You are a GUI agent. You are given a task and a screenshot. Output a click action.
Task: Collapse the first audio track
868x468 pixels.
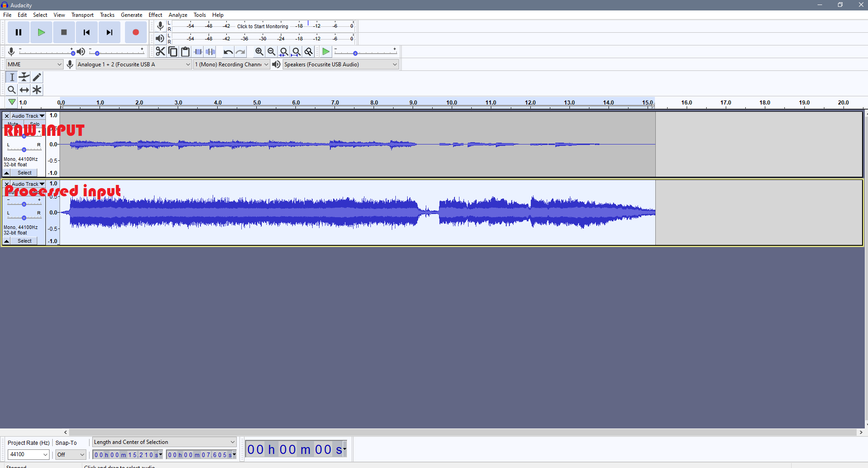[7, 173]
